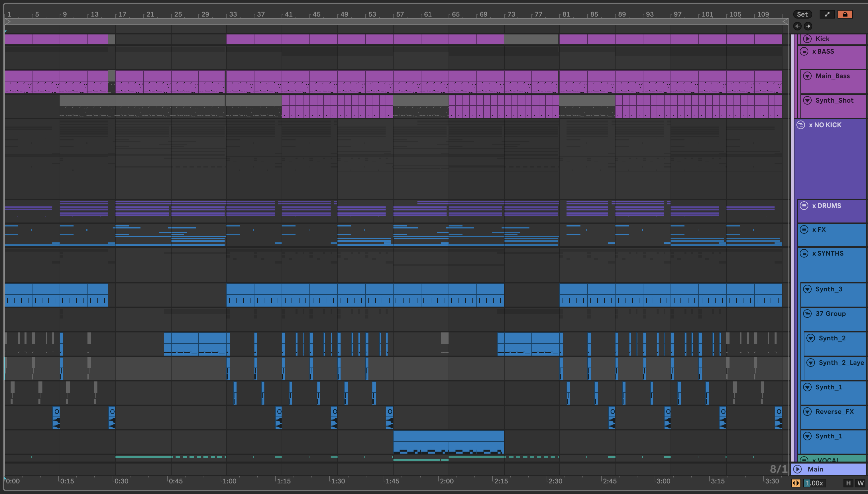
Task: Click the loop brace start marker
Action: pos(8,22)
